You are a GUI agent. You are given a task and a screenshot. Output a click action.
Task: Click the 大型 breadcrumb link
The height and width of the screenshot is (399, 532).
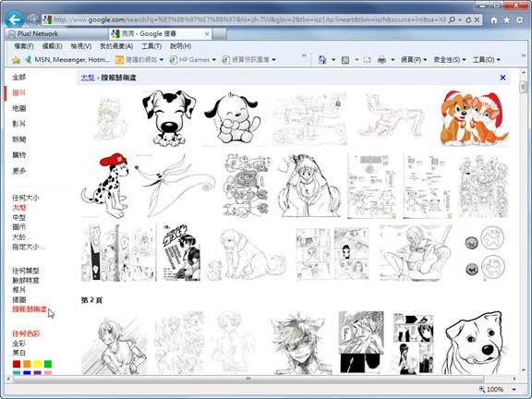point(88,78)
